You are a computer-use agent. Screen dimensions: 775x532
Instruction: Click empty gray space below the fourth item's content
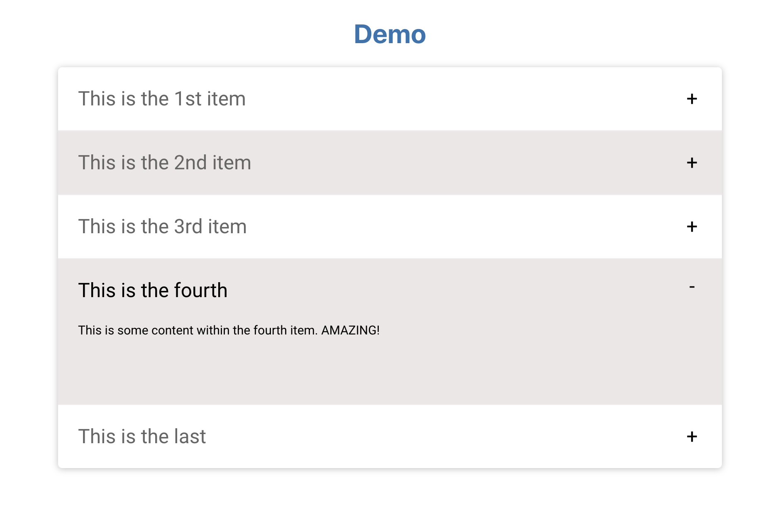389,373
